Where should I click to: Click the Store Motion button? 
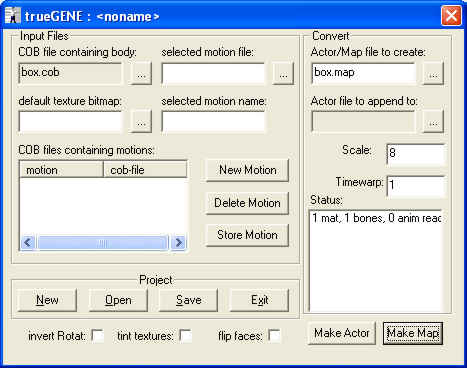247,235
